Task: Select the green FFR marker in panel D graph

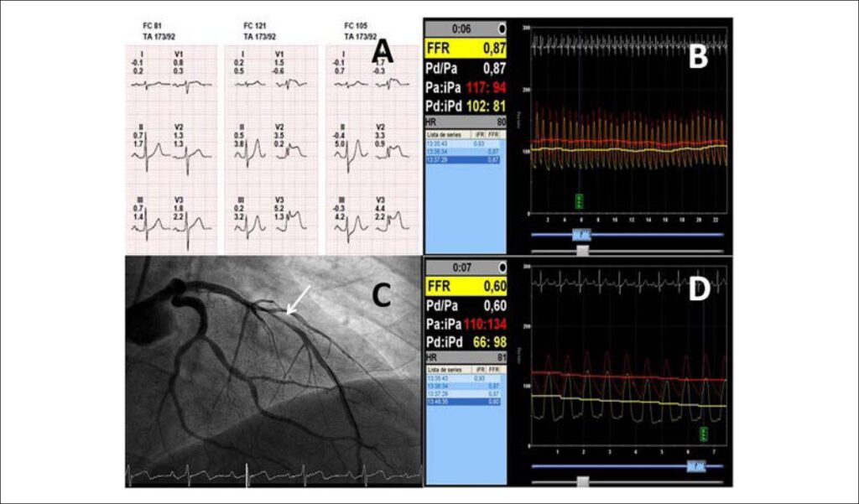Action: pos(704,434)
